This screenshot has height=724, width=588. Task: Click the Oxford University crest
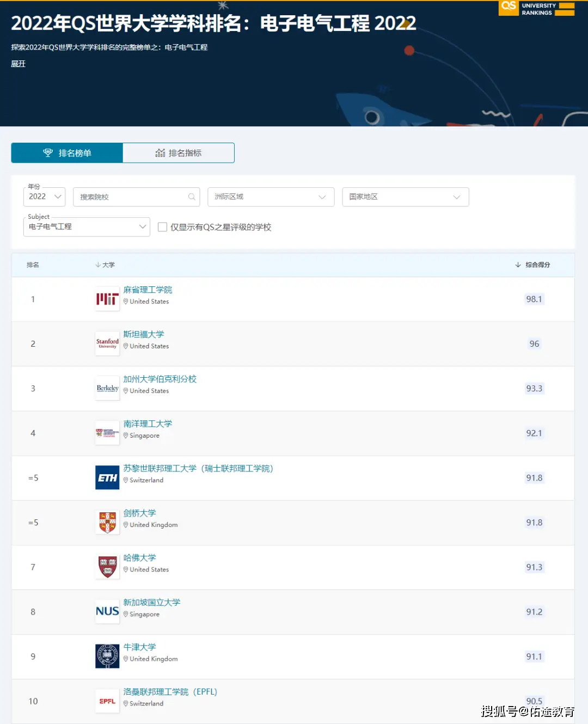[x=107, y=656]
